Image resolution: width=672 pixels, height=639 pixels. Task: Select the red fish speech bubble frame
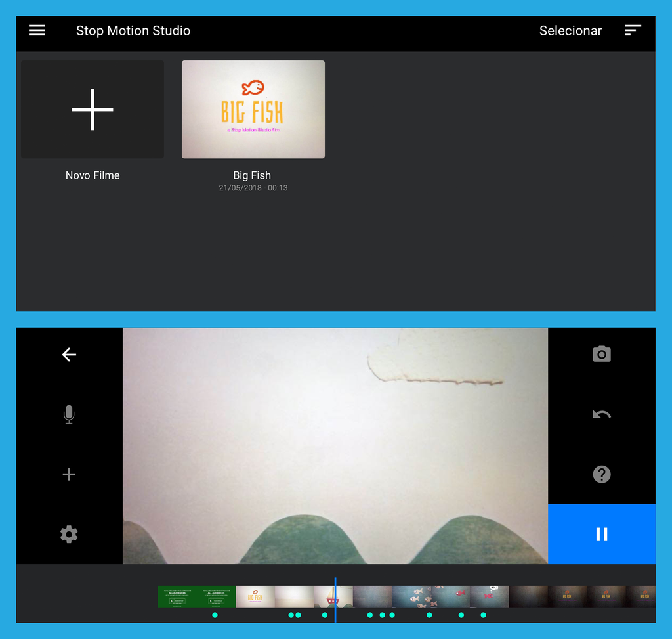point(489,597)
